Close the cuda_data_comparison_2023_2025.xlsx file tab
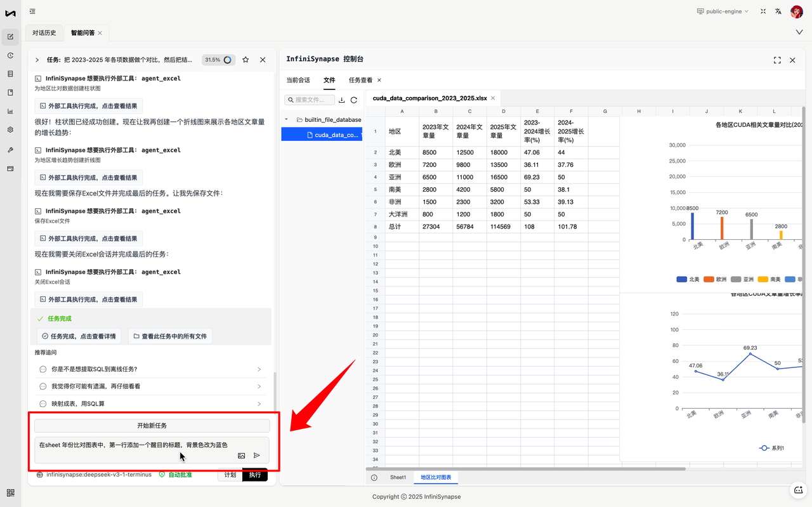Screen dimensions: 812x507 [494, 98]
